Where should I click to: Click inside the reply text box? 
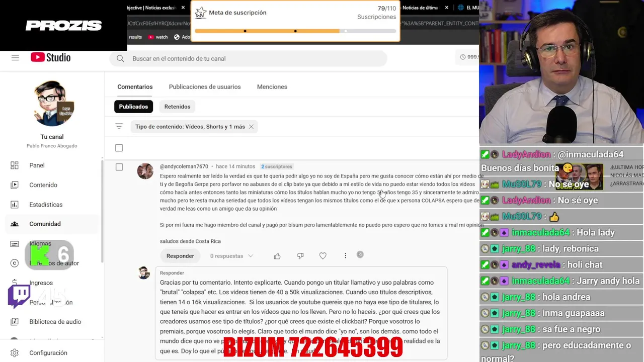(300, 317)
